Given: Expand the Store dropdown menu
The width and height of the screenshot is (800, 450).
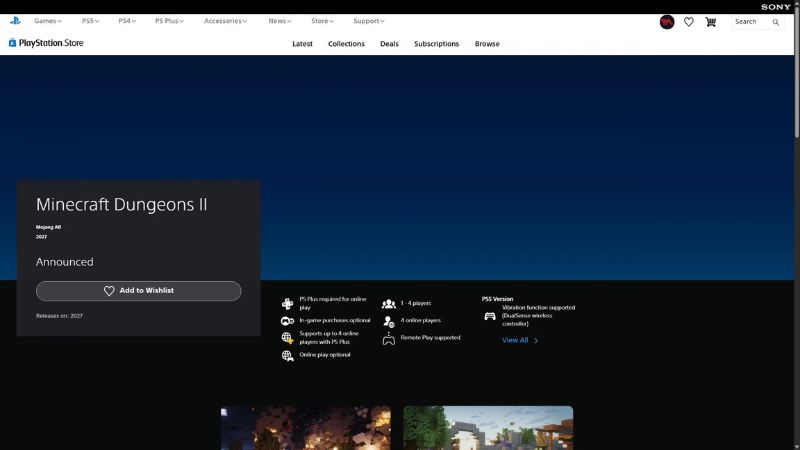Looking at the screenshot, I should 322,21.
